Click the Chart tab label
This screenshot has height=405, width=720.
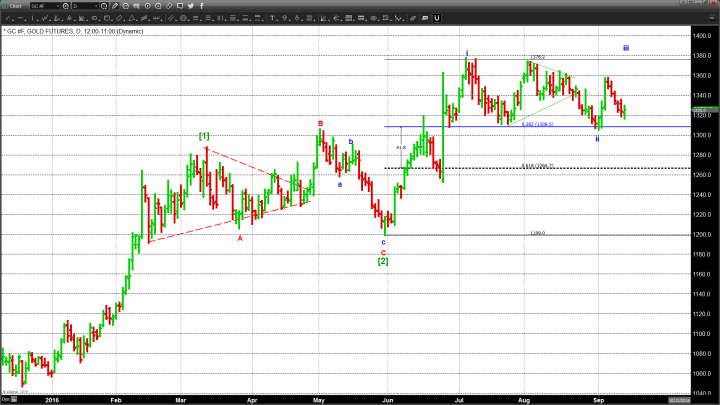tap(17, 5)
